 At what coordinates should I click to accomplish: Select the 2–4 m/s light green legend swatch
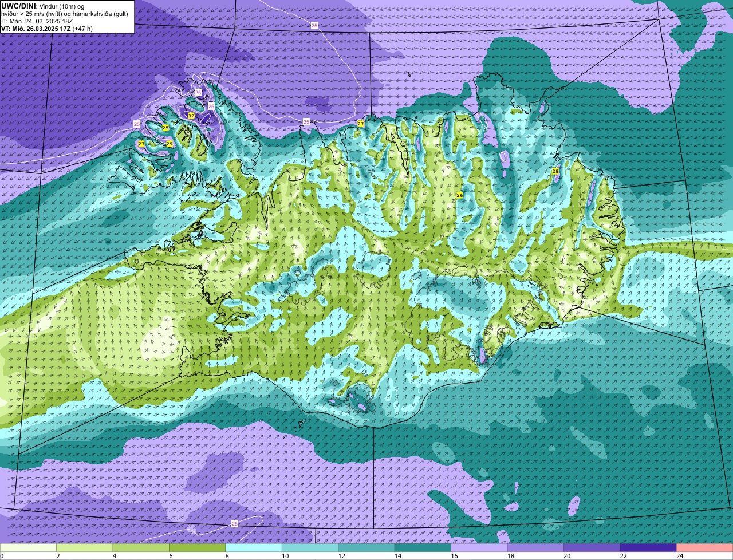[x=85, y=547]
